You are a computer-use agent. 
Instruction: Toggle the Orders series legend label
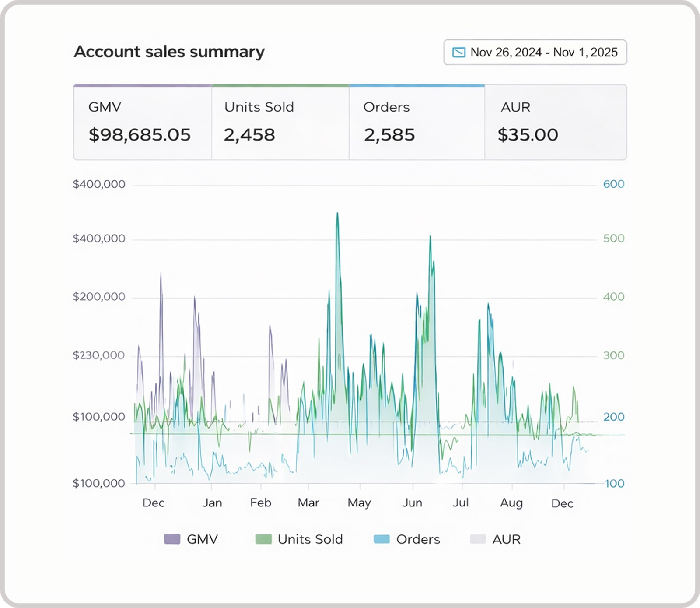coord(418,539)
